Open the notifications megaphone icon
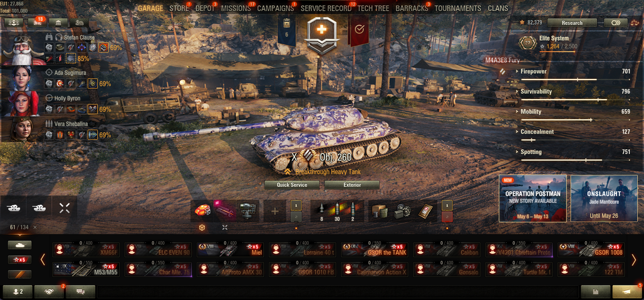 (x=627, y=292)
